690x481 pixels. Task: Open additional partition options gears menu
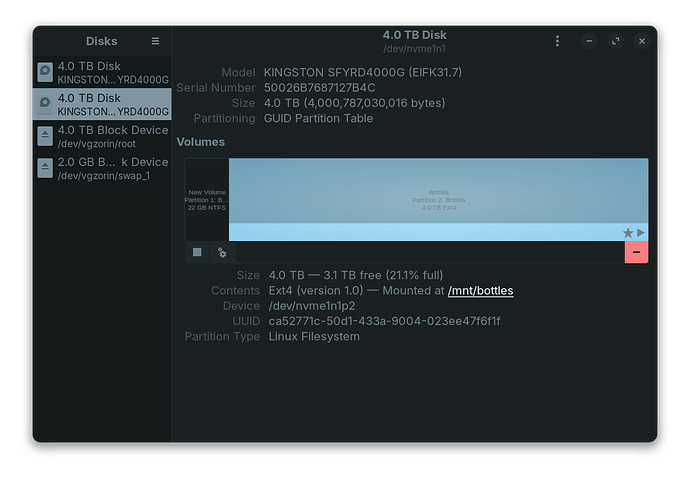point(221,252)
